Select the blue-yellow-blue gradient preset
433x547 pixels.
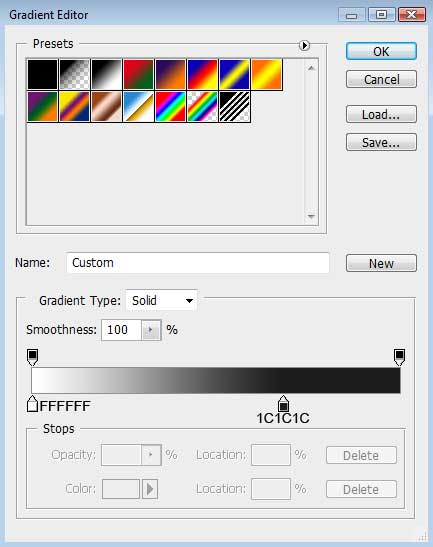[x=235, y=74]
